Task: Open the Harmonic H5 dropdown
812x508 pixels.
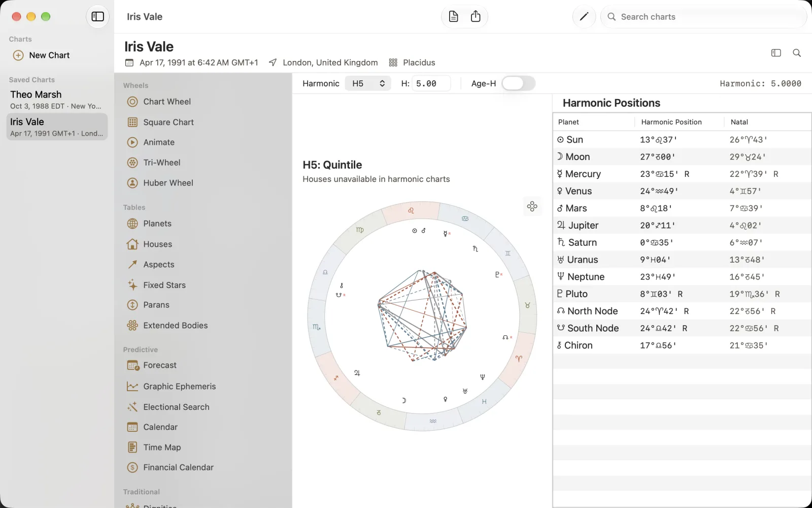Action: click(x=368, y=83)
